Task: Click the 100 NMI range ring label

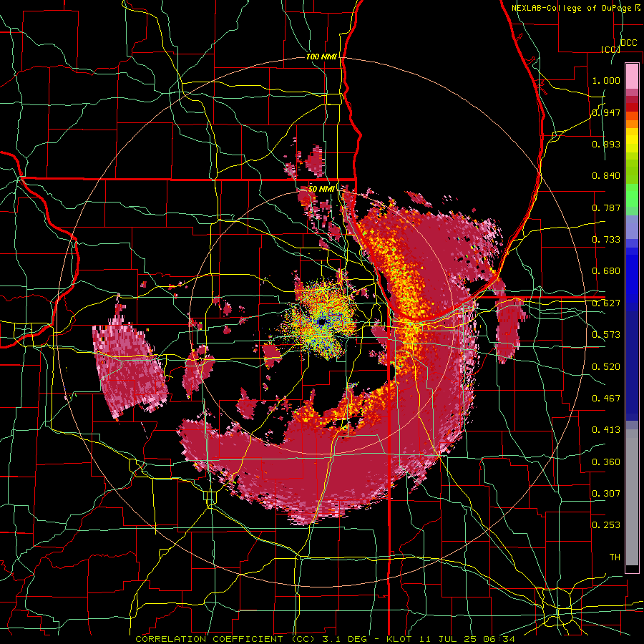Action: [321, 57]
